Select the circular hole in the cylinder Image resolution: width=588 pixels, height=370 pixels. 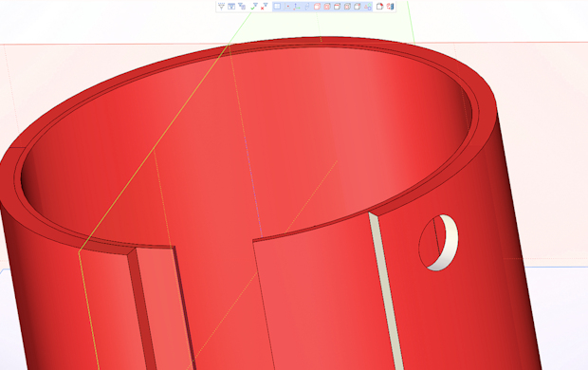coord(438,243)
